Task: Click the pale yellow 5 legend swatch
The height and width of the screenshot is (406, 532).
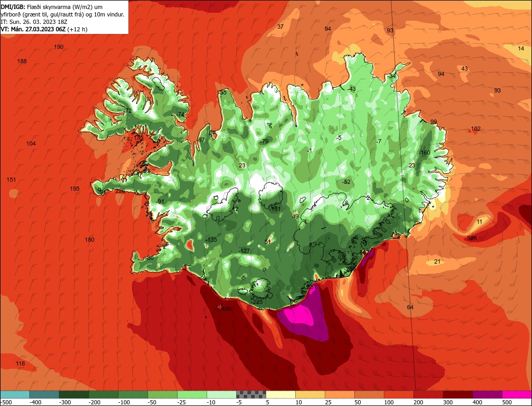Action: [x=280, y=394]
